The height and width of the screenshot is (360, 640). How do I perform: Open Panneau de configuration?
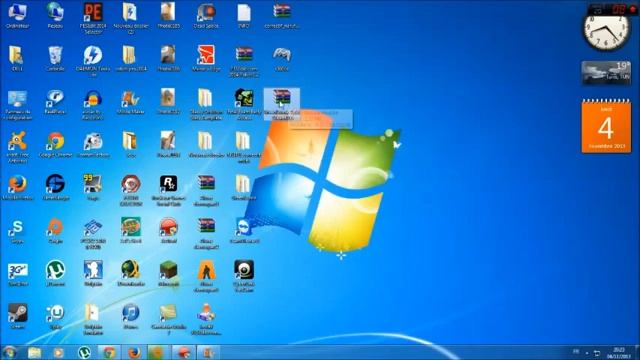coord(17,104)
